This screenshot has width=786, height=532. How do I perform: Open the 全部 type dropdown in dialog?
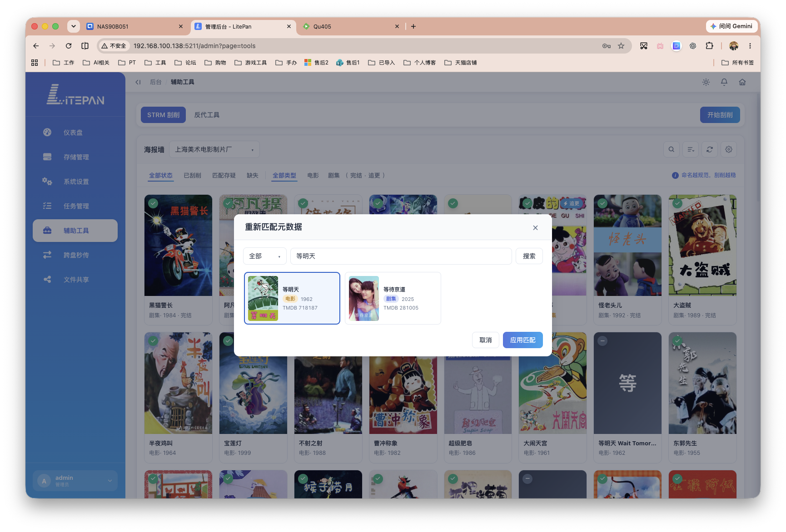coord(265,256)
